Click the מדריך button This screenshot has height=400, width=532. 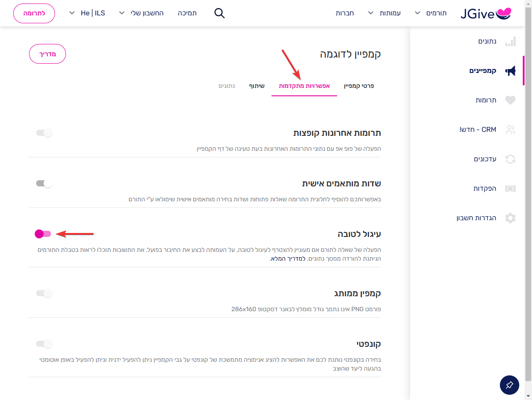pyautogui.click(x=48, y=54)
